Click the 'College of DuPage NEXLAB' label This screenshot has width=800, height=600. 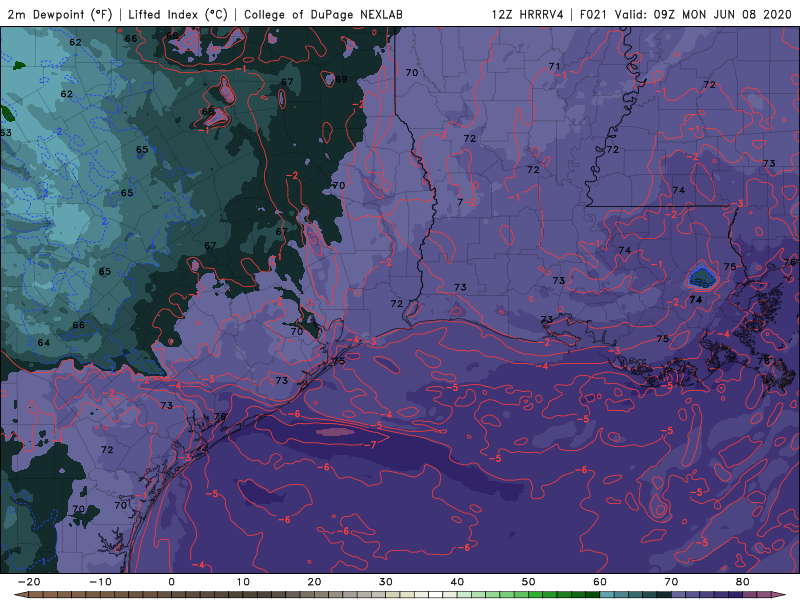(x=323, y=14)
